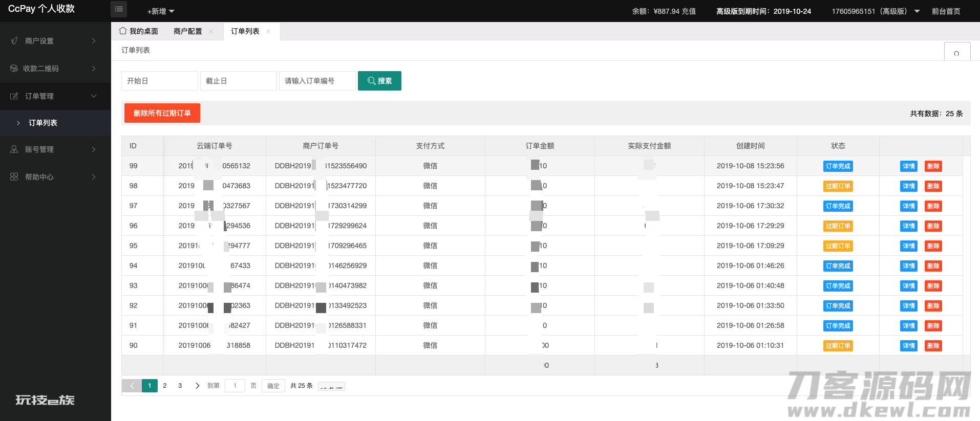Image resolution: width=980 pixels, height=421 pixels.
Task: Go to next page using arrow icon
Action: point(197,386)
